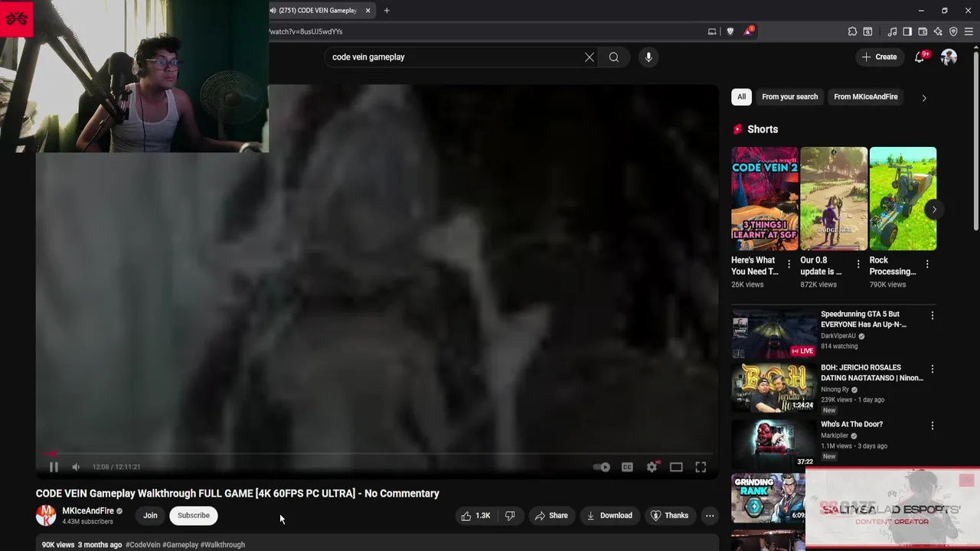Open the player settings gear

point(652,467)
